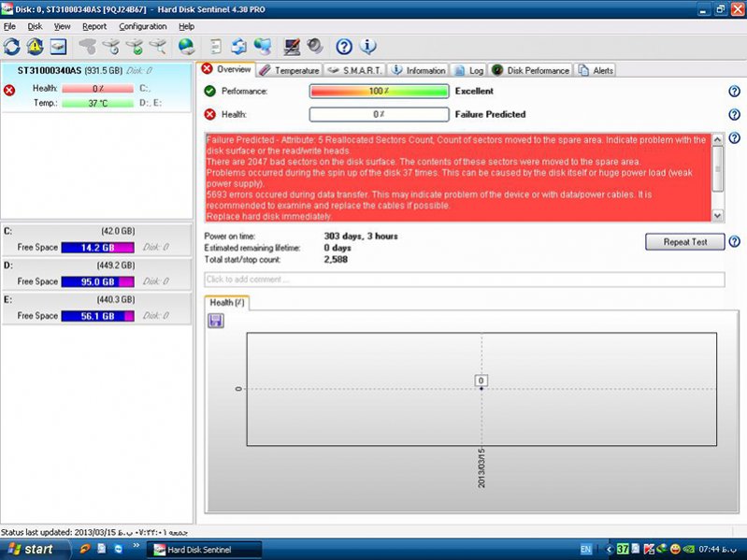Click the Temp. 37 °C bar in disk panel
The height and width of the screenshot is (560, 747).
tap(97, 103)
